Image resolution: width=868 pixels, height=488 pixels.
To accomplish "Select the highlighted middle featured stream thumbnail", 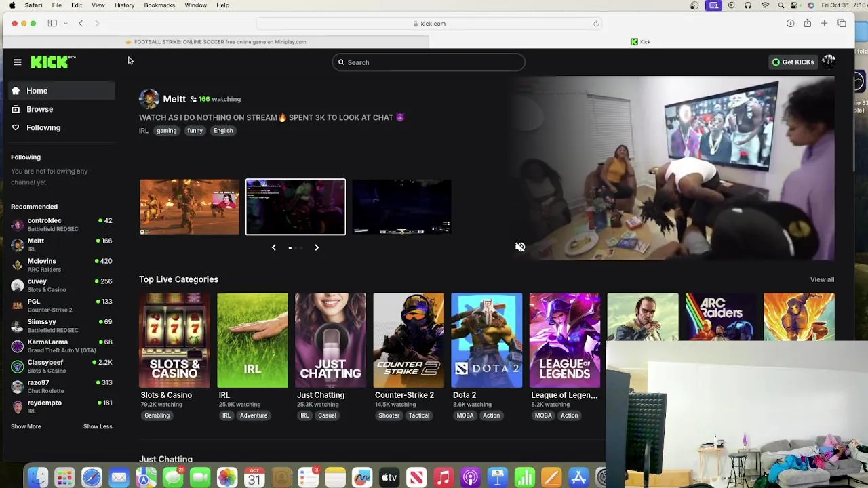I will tap(296, 207).
